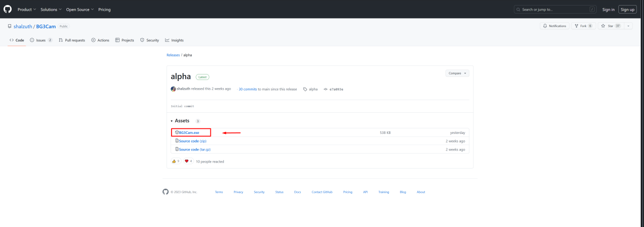The image size is (644, 227).
Task: Expand the Solutions menu
Action: tap(51, 10)
